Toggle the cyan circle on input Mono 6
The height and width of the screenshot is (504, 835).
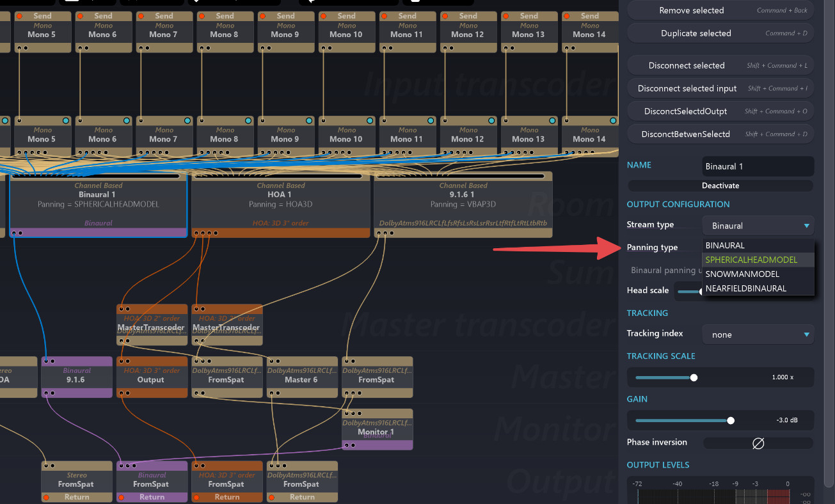(x=126, y=120)
